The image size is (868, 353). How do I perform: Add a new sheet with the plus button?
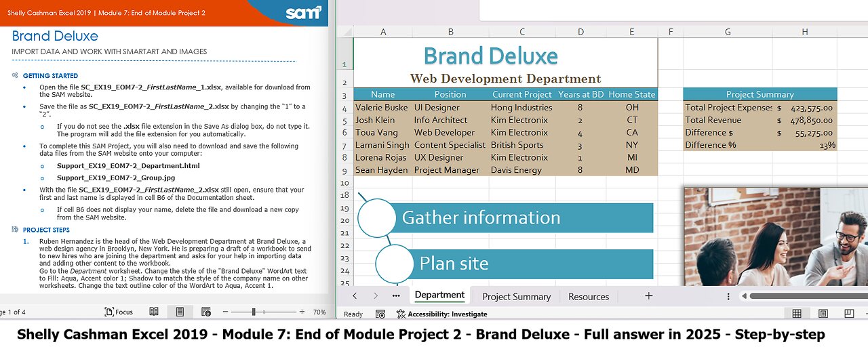tap(648, 296)
